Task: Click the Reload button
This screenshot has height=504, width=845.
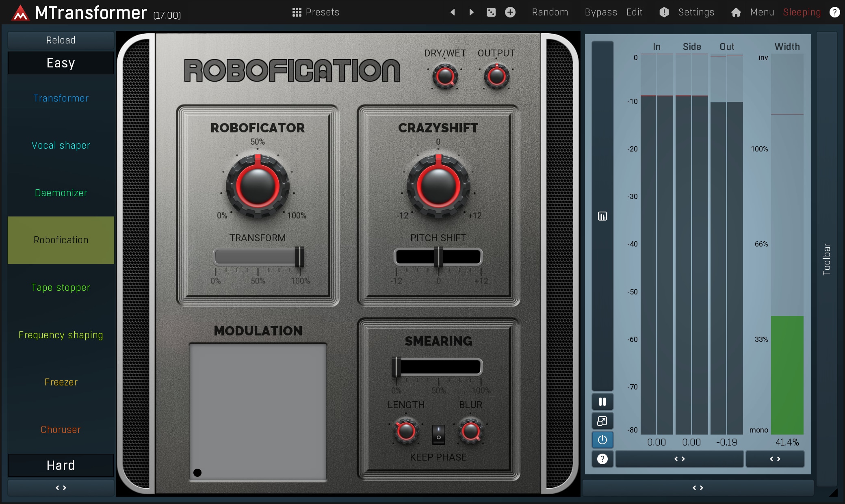Action: (x=61, y=40)
